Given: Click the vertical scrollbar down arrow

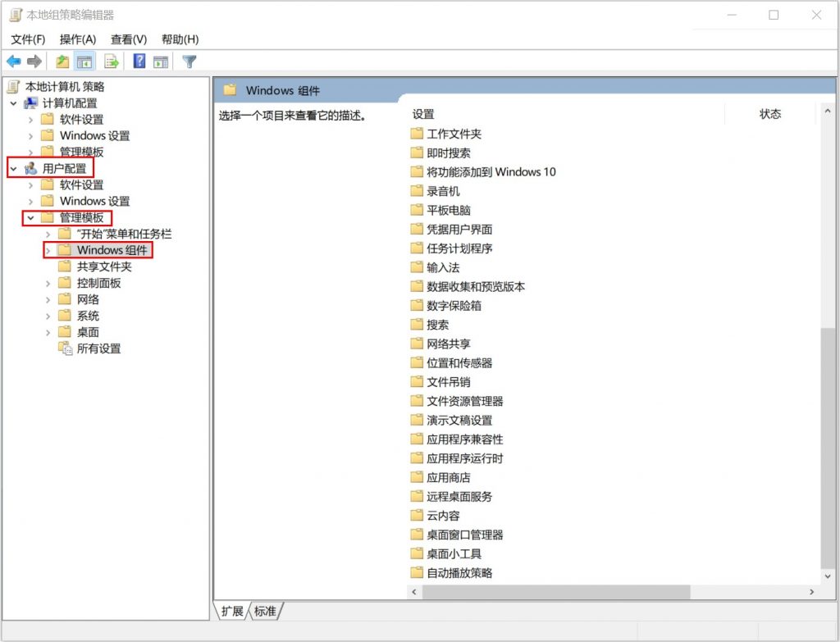Looking at the screenshot, I should coord(827,575).
